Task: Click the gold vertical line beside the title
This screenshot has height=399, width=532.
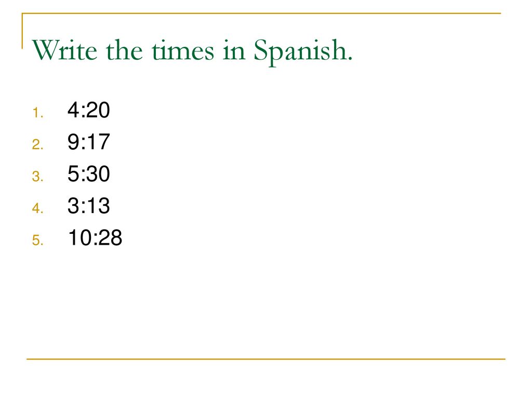Action: [x=22, y=31]
